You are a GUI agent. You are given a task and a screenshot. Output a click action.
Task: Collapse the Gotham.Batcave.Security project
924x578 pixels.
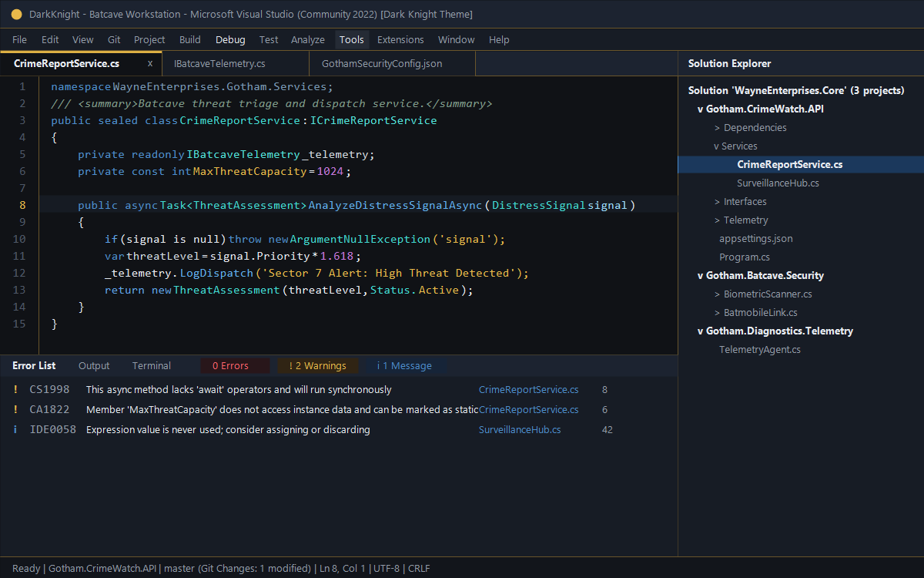[701, 276]
